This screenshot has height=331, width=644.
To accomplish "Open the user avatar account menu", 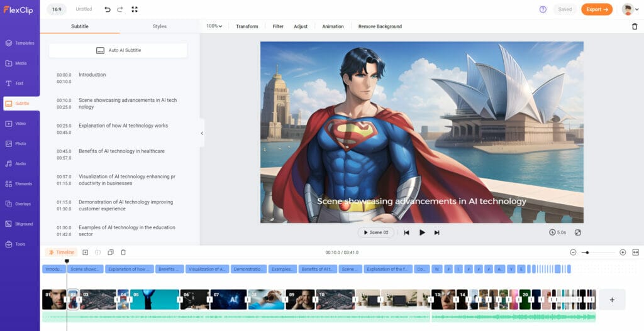I will tap(630, 9).
